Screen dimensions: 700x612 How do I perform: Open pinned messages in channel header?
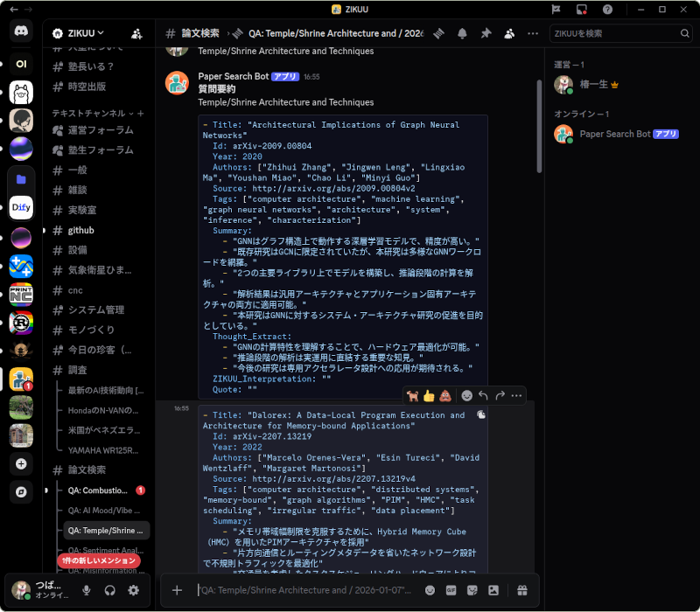(x=486, y=33)
